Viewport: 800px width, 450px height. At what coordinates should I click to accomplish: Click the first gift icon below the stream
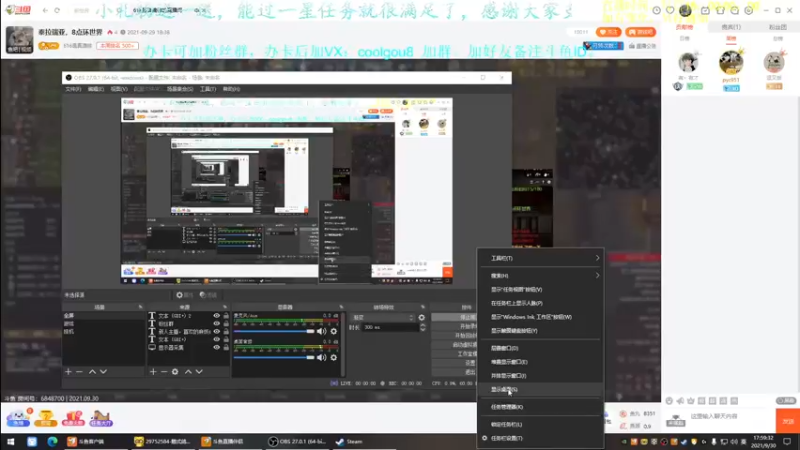coord(18,418)
